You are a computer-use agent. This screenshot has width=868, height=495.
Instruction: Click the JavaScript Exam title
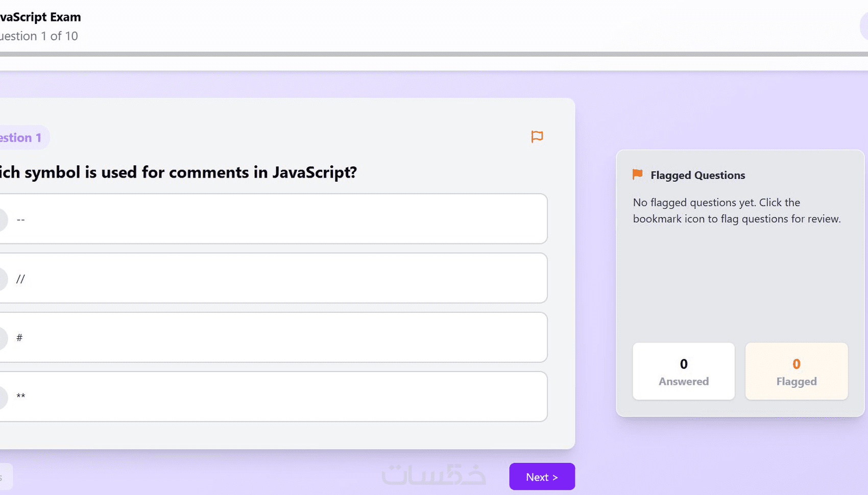[x=40, y=17]
